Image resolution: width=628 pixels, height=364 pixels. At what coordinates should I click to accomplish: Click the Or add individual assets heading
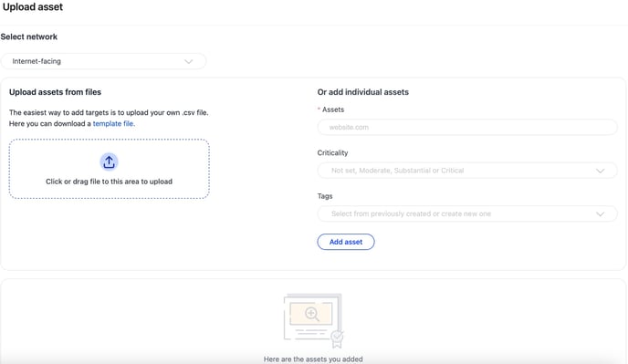pos(363,92)
